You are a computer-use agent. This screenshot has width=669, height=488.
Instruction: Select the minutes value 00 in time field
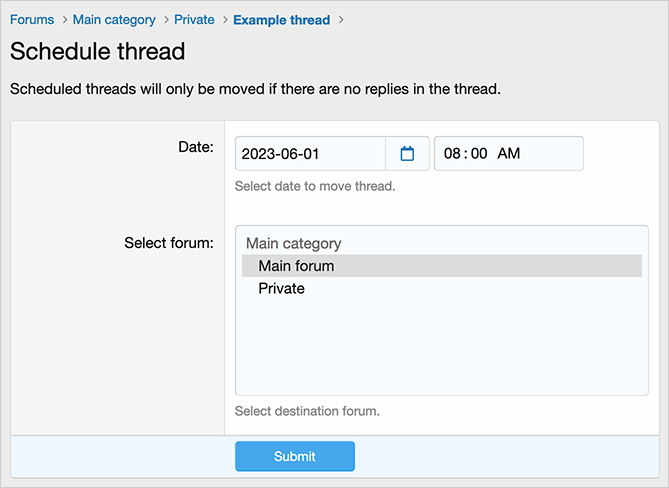(479, 154)
